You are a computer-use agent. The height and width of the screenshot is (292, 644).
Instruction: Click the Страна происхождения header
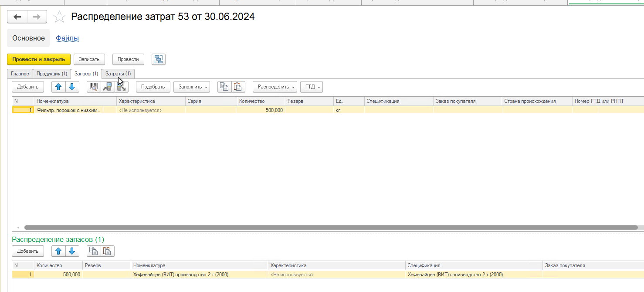pos(537,101)
